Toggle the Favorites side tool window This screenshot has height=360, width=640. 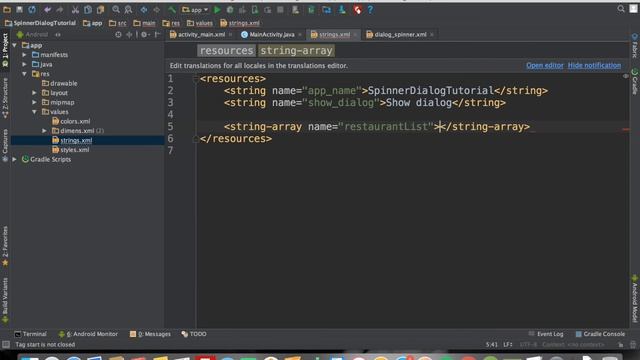(x=5, y=246)
